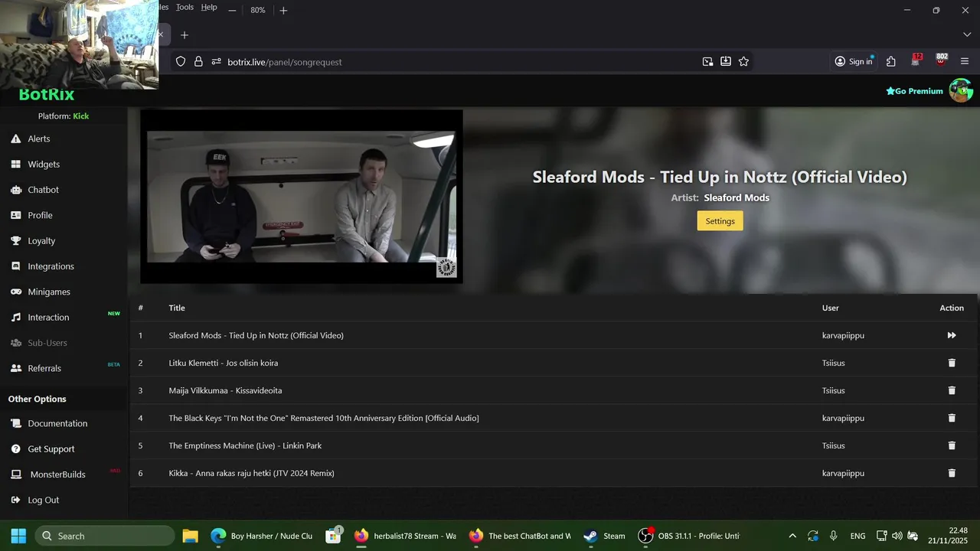Select The Emptiness Machine (Live) - Linkin Park
This screenshot has width=980, height=551.
[245, 445]
